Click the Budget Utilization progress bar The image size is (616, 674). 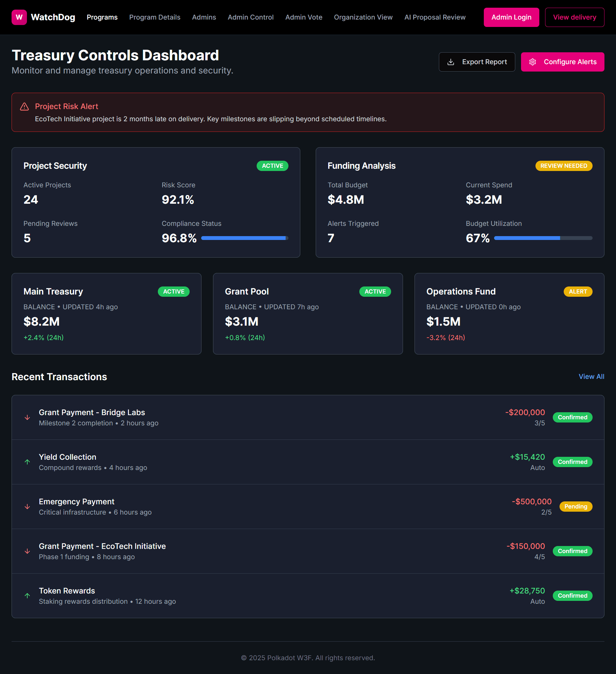[x=543, y=238]
